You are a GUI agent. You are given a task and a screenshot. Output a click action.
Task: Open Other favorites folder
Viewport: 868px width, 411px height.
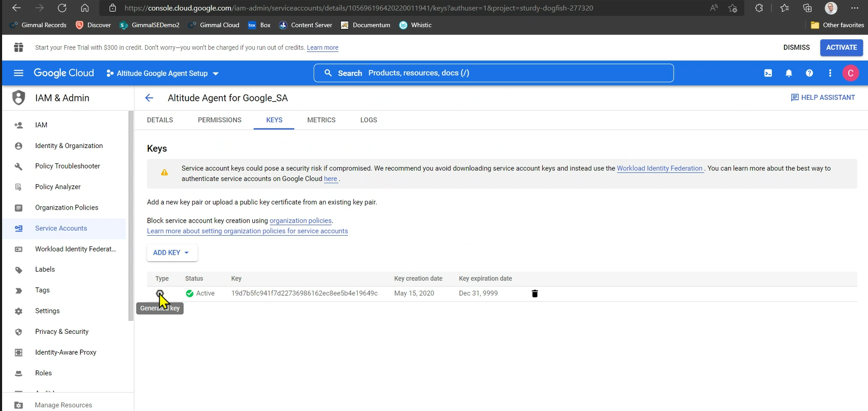(838, 25)
